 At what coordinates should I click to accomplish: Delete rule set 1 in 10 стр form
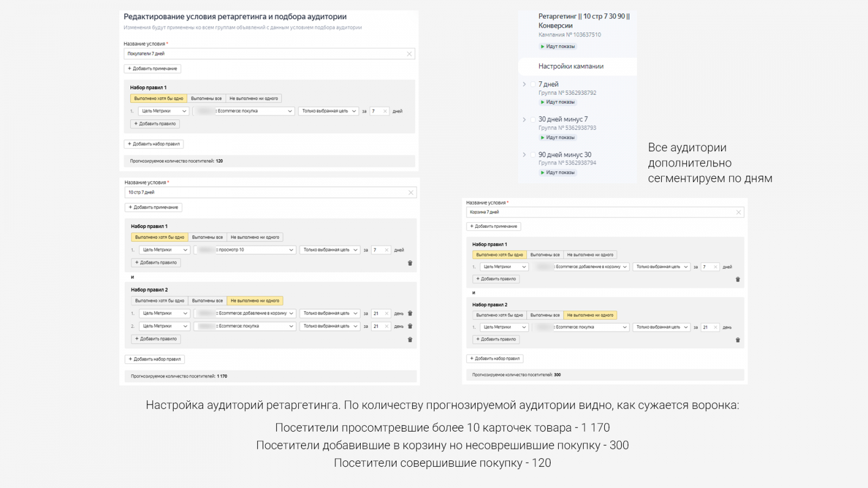pyautogui.click(x=410, y=263)
